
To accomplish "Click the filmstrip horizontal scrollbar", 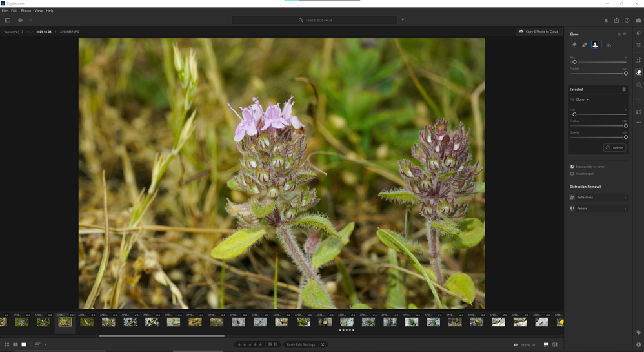I will (161, 336).
